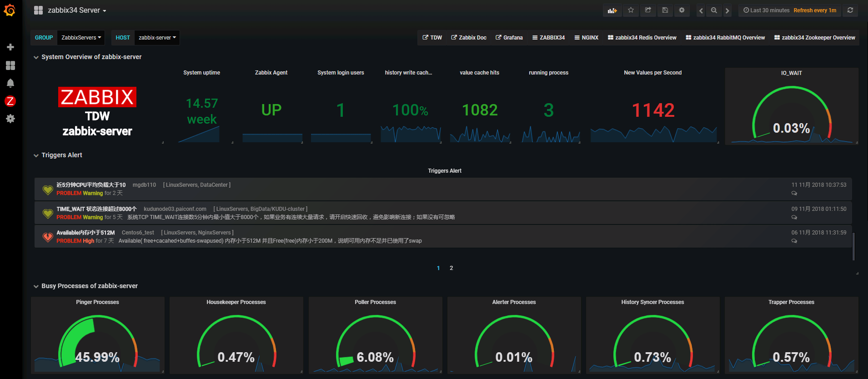Star this dashboard as favorite
Image resolution: width=868 pixels, height=379 pixels.
pyautogui.click(x=631, y=10)
